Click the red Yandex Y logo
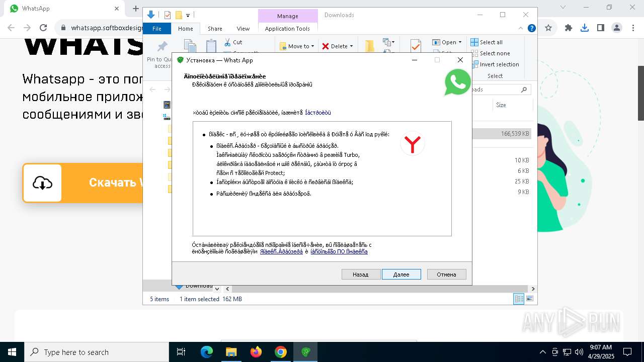Image resolution: width=644 pixels, height=362 pixels. [x=413, y=144]
